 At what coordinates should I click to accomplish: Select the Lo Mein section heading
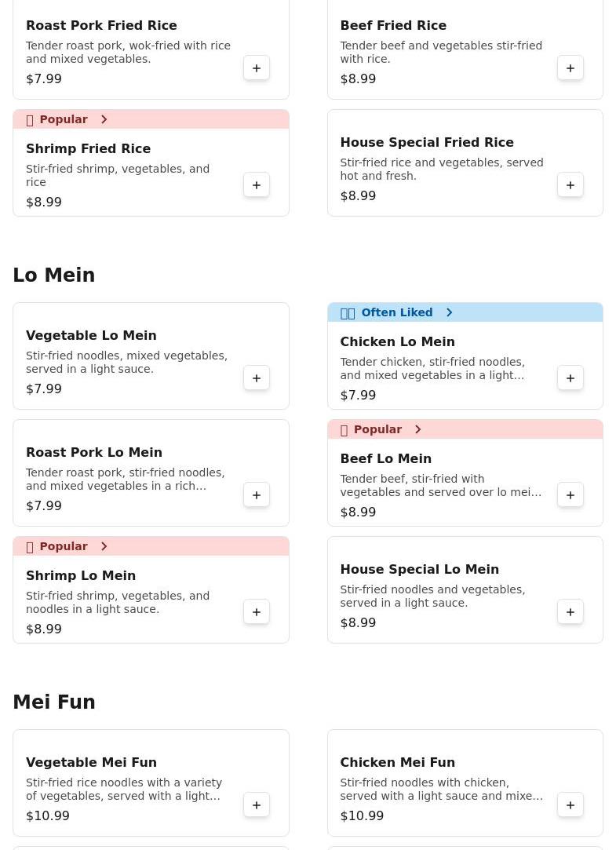pos(54,275)
